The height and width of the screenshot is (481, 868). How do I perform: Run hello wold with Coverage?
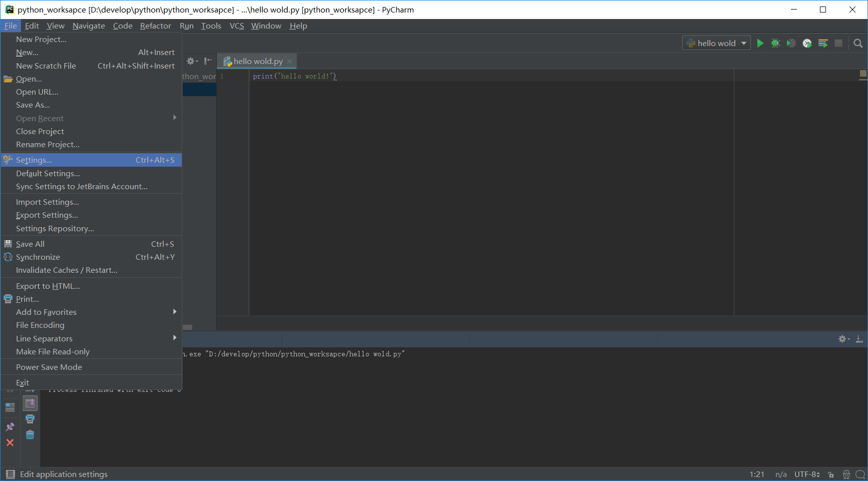point(791,43)
